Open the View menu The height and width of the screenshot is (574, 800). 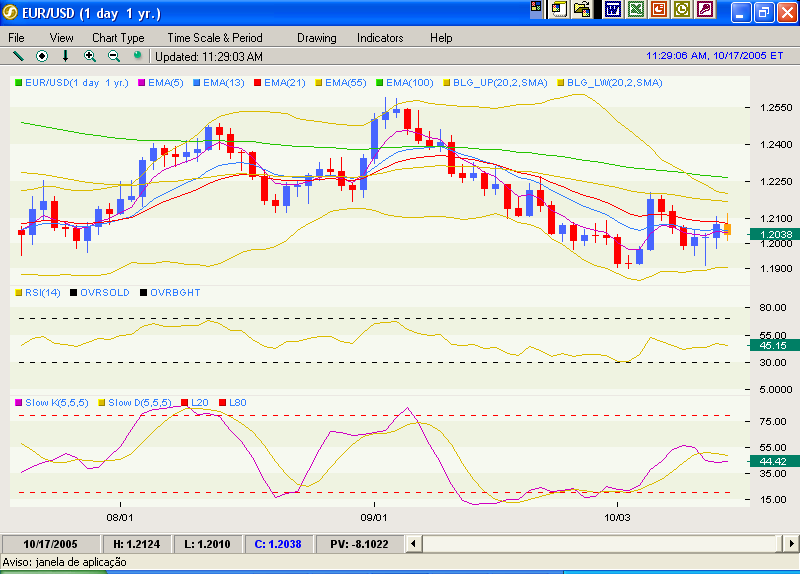(x=61, y=38)
